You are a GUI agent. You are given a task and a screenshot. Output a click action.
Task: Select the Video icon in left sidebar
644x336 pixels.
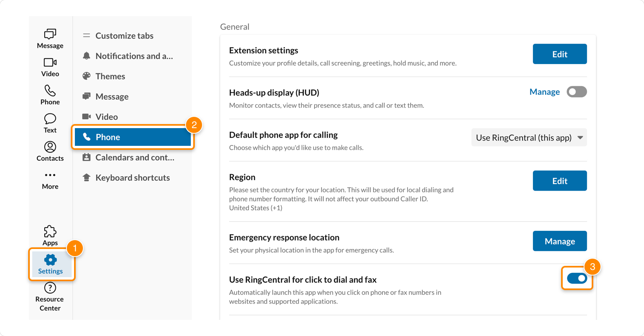pos(50,62)
